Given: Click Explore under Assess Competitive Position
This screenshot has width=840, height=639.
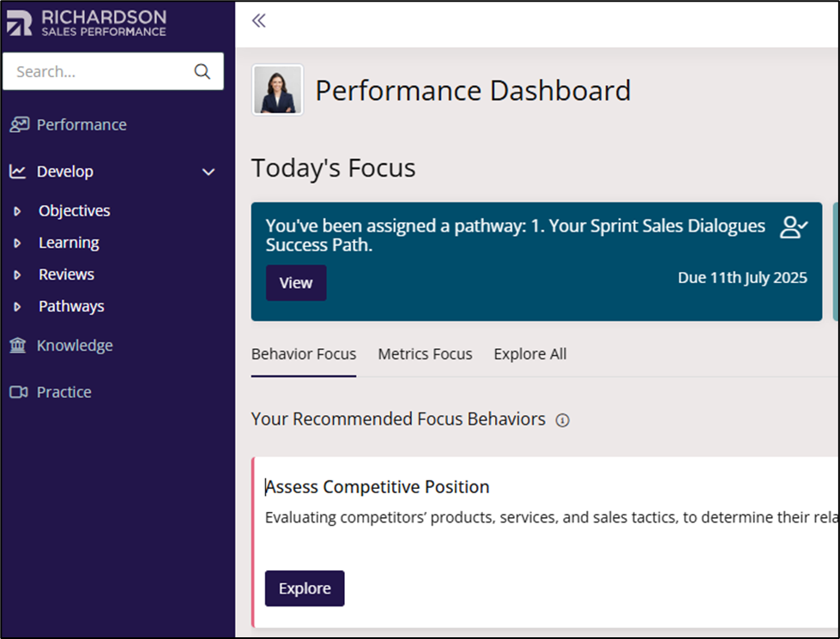Looking at the screenshot, I should click(x=305, y=588).
